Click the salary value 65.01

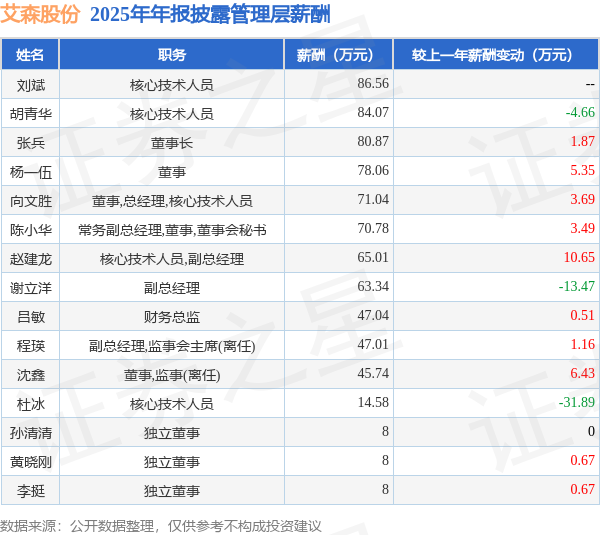click(x=373, y=257)
